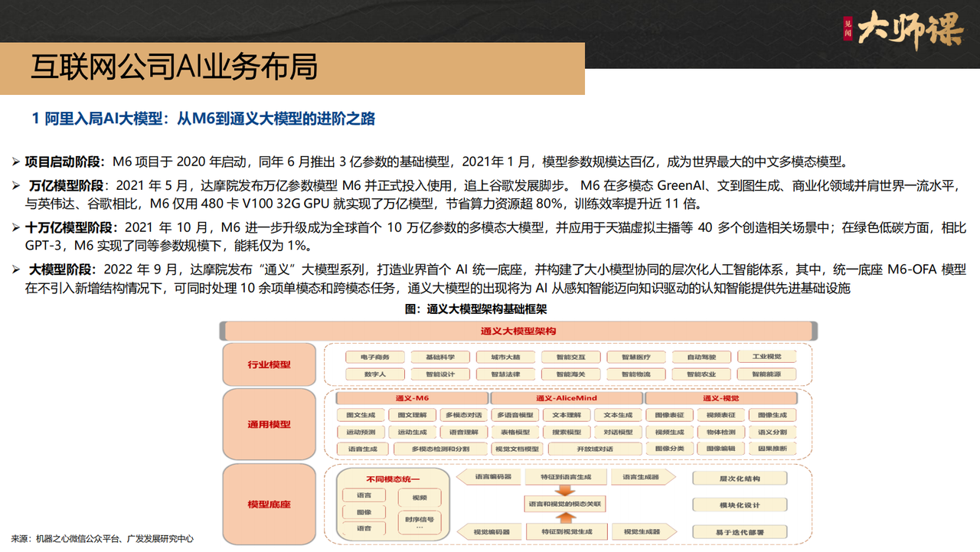Click the 智能海关 box
Viewport: 980px width, 552px height.
click(x=570, y=374)
